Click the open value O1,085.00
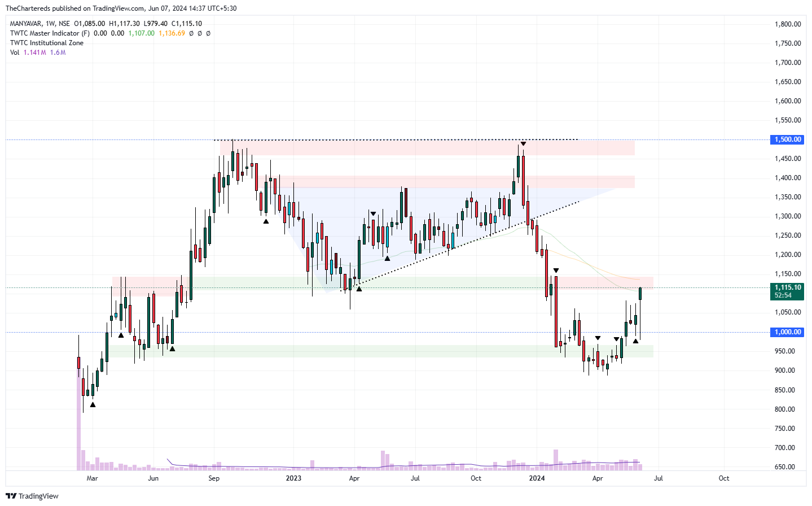 tap(90, 24)
